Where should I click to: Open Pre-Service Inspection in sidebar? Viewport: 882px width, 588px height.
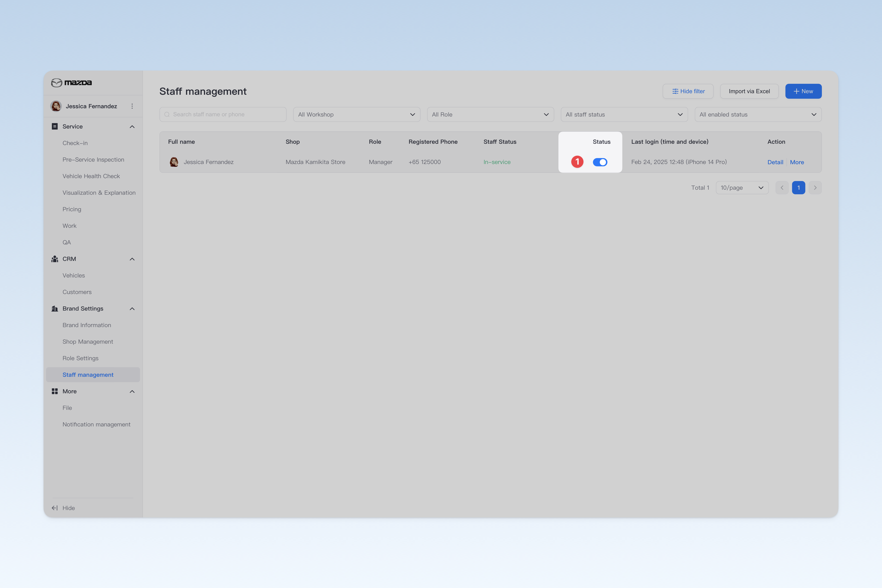click(x=93, y=159)
